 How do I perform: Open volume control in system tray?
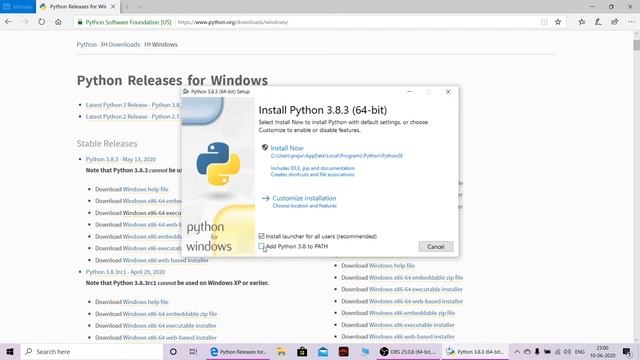(567, 351)
